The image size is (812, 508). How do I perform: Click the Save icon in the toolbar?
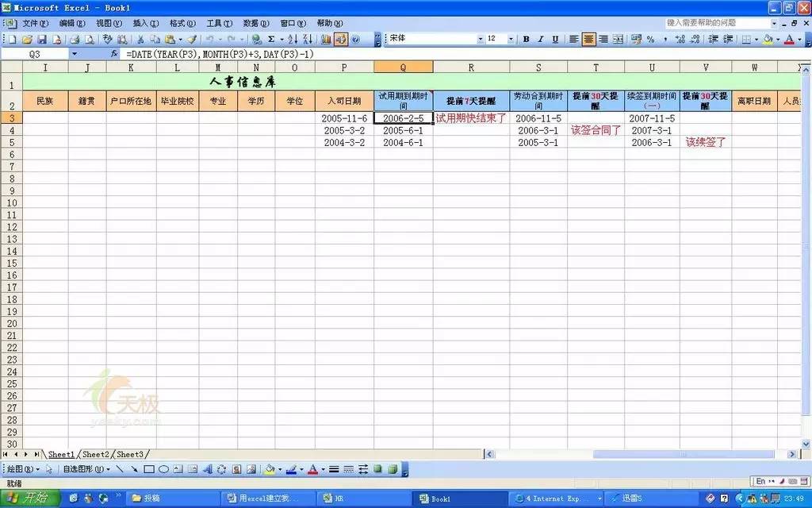pyautogui.click(x=42, y=39)
